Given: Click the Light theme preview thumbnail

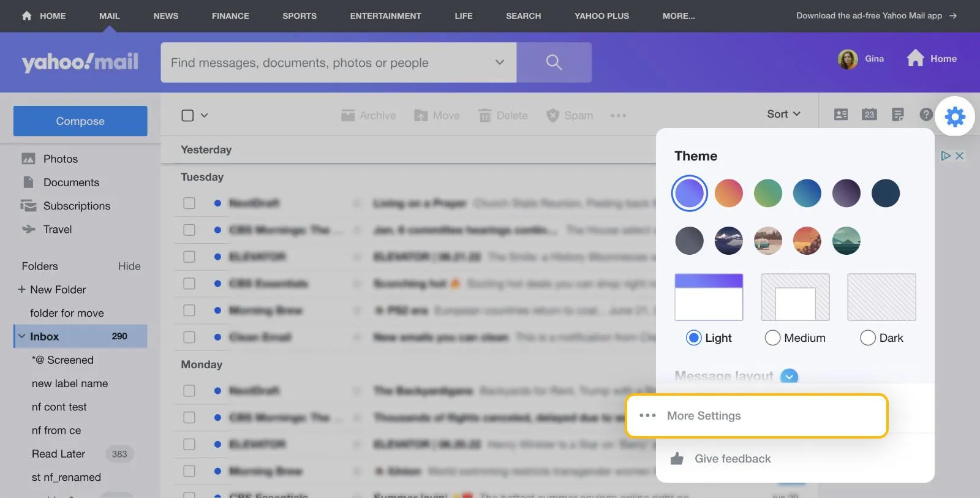Looking at the screenshot, I should [x=709, y=297].
